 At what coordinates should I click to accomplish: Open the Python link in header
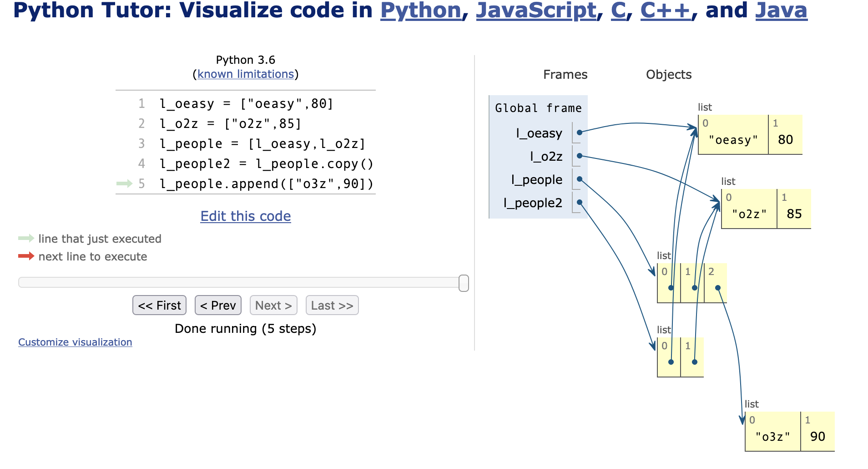pos(421,11)
